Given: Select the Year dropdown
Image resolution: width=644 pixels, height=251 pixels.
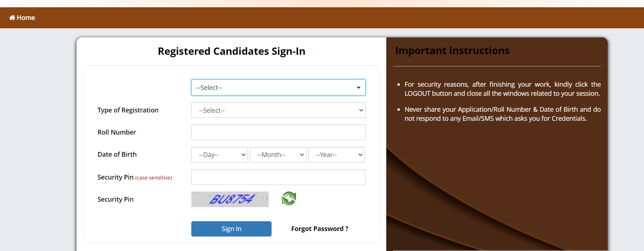Looking at the screenshot, I should pyautogui.click(x=336, y=155).
